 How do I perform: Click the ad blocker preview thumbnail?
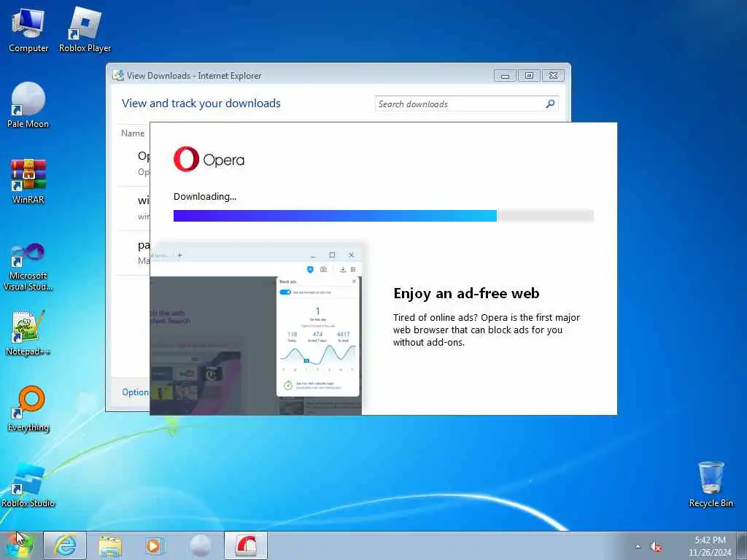pyautogui.click(x=256, y=330)
